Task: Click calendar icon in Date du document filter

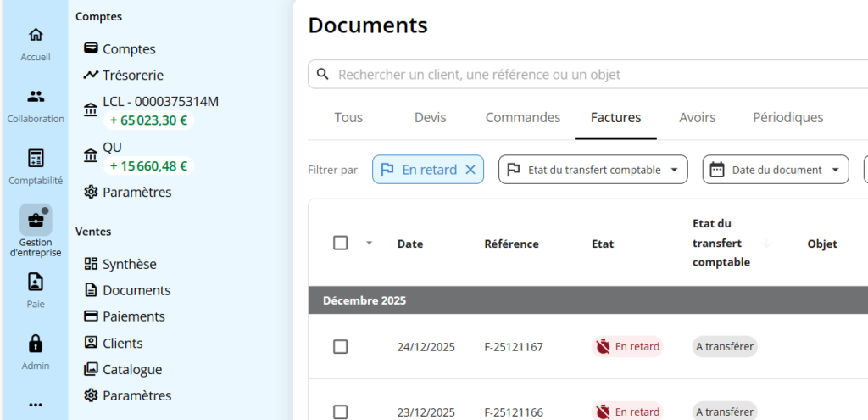Action: tap(717, 170)
